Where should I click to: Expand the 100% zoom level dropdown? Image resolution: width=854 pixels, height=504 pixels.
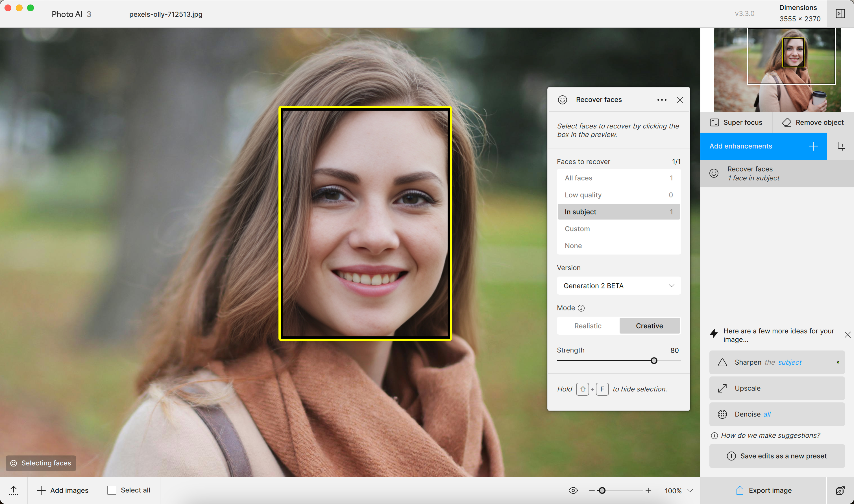coord(690,490)
